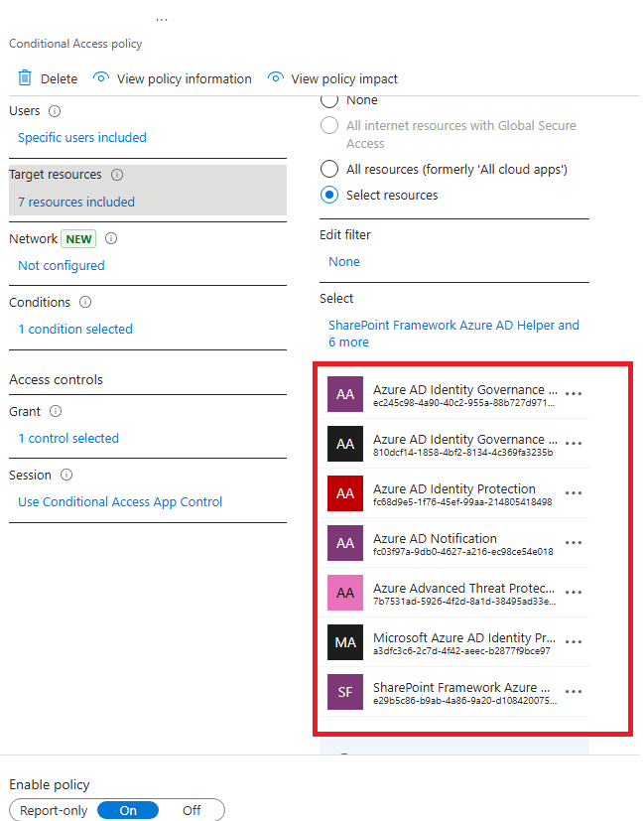Image resolution: width=644 pixels, height=821 pixels.
Task: Click the MA tile for Microsoft Azure AD Identity Protection
Action: [x=345, y=642]
